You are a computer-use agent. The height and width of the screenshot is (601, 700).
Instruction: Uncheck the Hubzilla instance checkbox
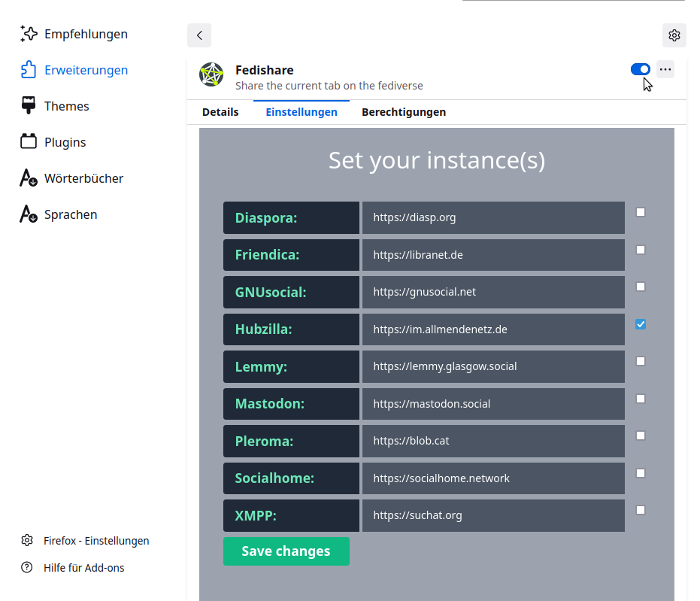tap(641, 324)
